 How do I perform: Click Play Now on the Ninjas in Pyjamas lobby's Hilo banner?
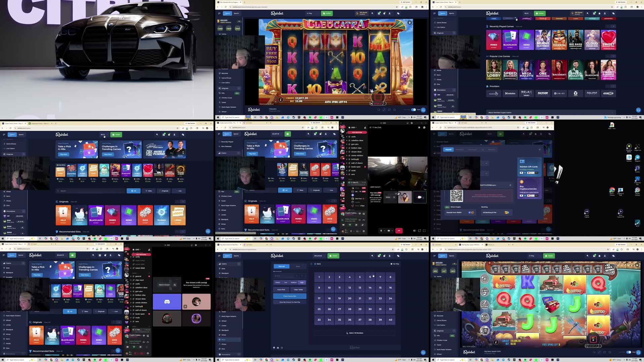click(x=64, y=154)
